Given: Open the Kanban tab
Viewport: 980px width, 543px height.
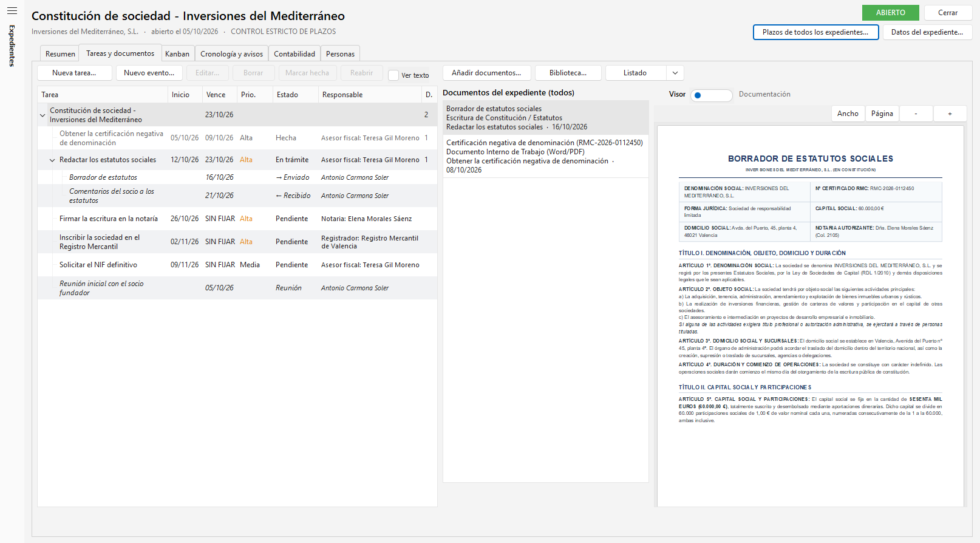Looking at the screenshot, I should pos(177,54).
